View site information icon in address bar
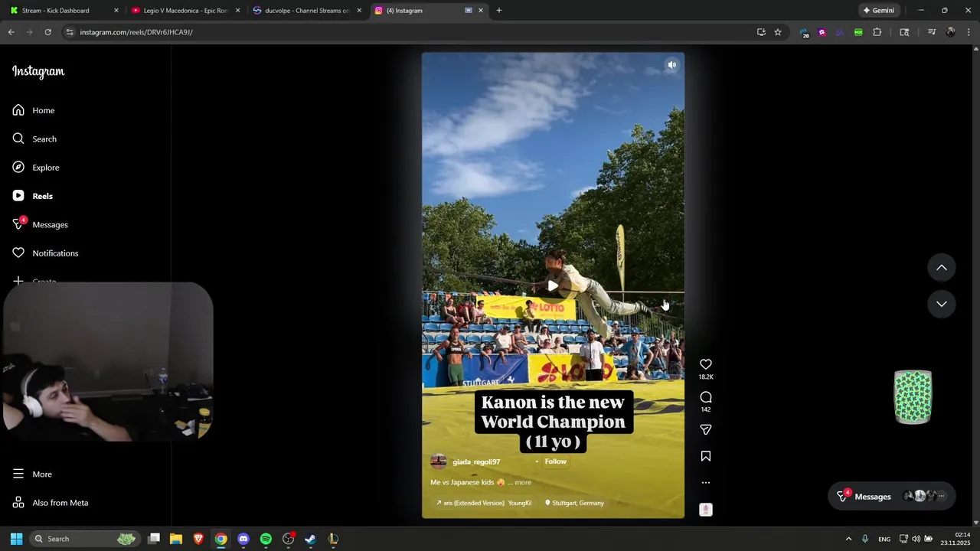 [70, 32]
